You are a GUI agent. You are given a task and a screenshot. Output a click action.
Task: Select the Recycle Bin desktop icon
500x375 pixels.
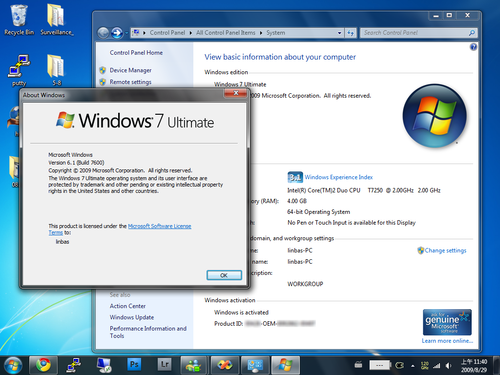point(19,20)
